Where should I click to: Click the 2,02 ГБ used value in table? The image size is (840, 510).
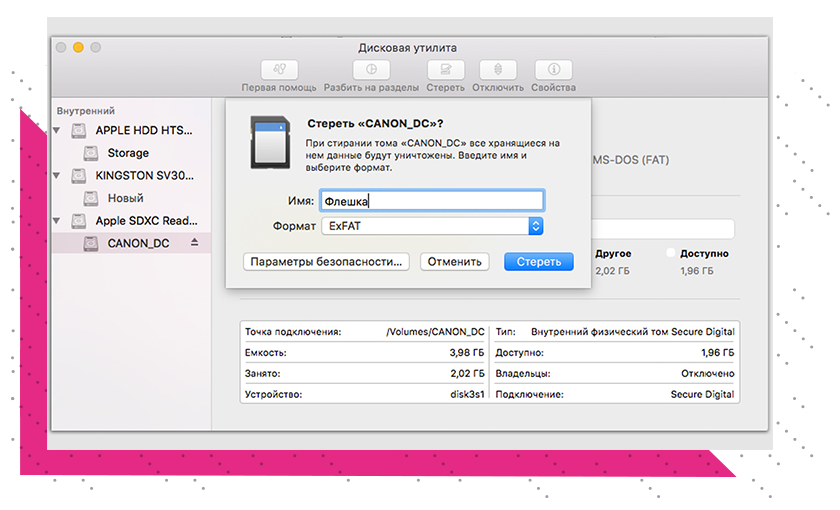point(467,373)
